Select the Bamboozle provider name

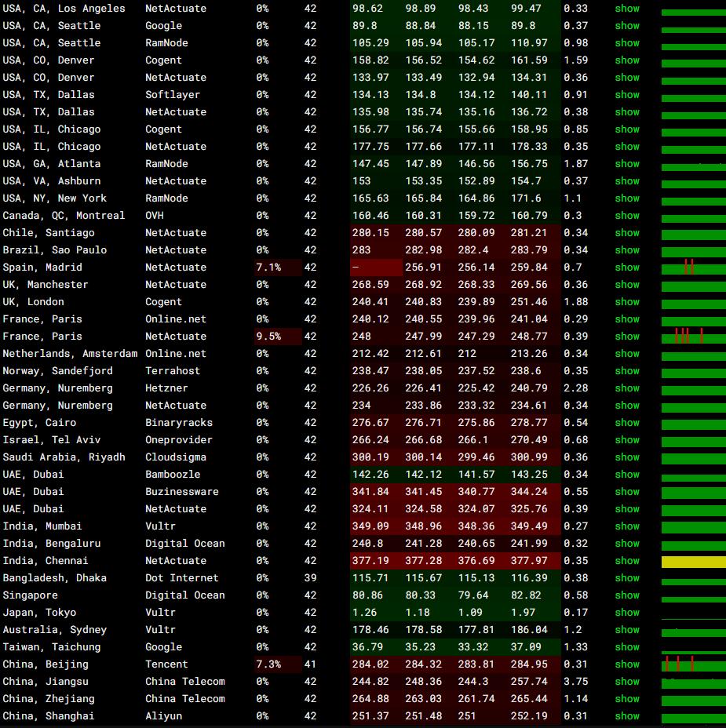tap(173, 475)
